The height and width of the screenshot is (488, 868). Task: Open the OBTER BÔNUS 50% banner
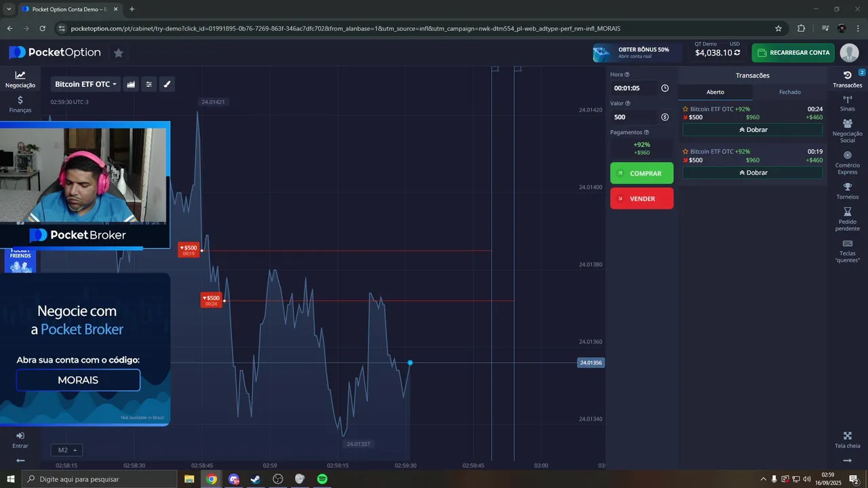[636, 53]
